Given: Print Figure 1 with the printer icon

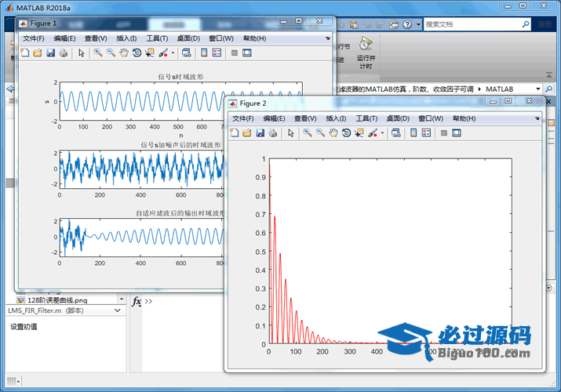Looking at the screenshot, I should click(x=64, y=53).
